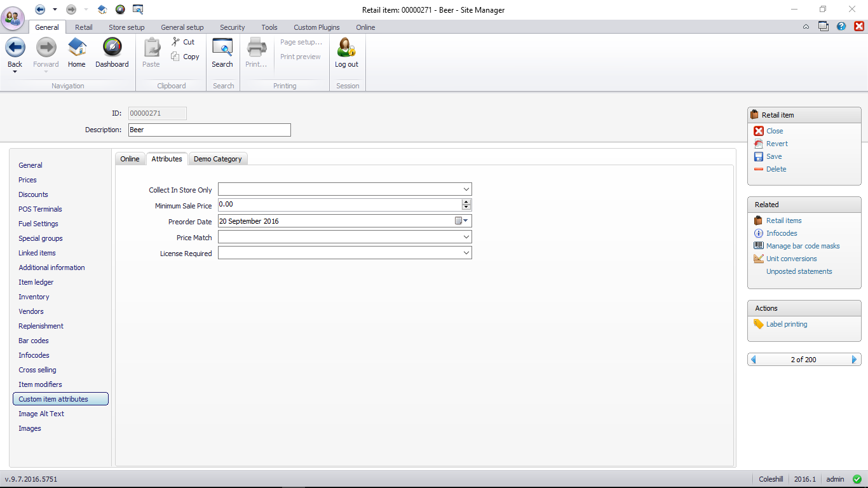Viewport: 868px width, 488px height.
Task: Click the Home icon in the ribbon
Action: click(77, 48)
